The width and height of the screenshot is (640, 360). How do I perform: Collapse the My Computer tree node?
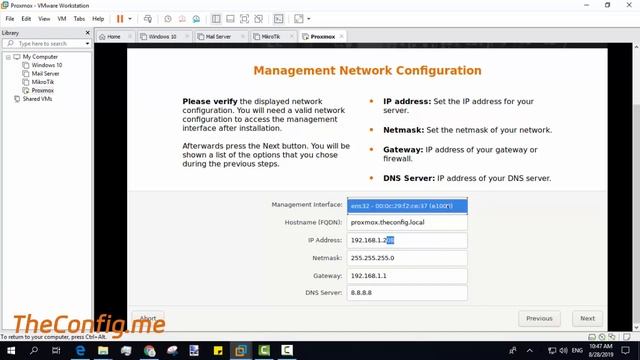[8, 57]
